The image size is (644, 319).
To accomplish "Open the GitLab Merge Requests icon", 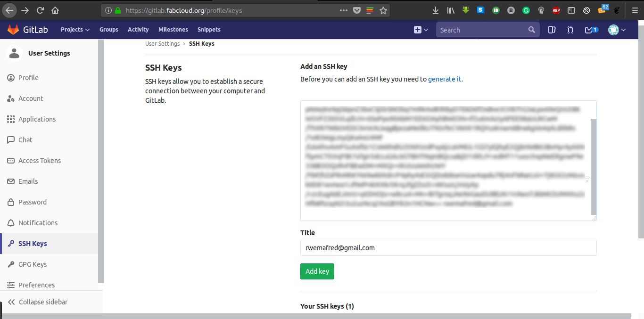I will pyautogui.click(x=570, y=29).
